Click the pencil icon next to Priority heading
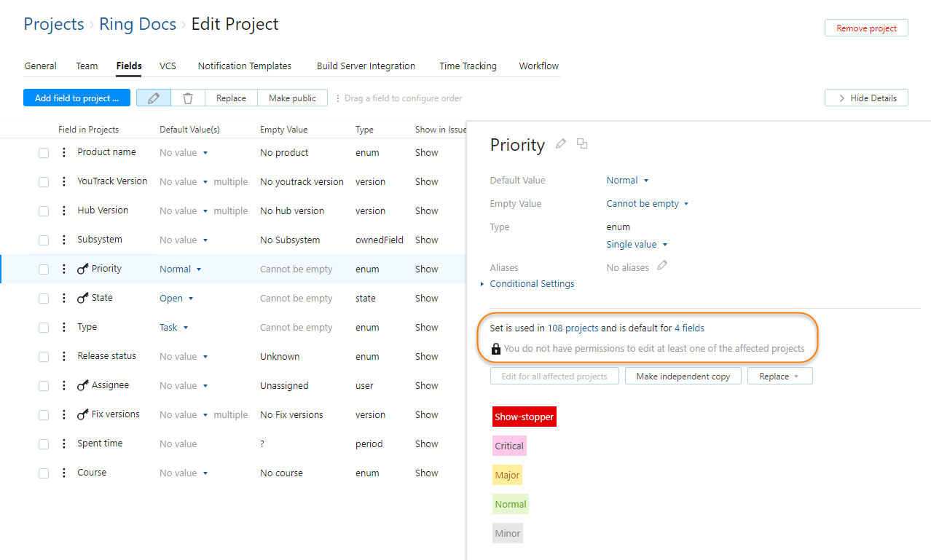 coord(560,143)
